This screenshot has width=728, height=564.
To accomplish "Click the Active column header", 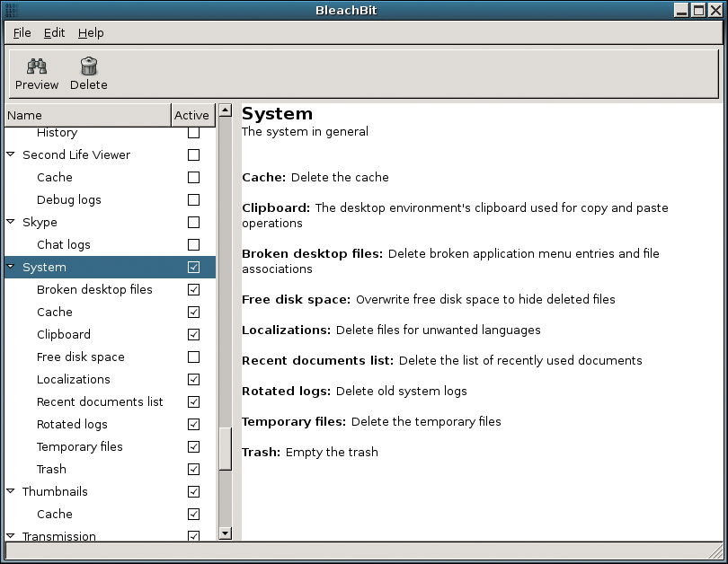I will (193, 115).
